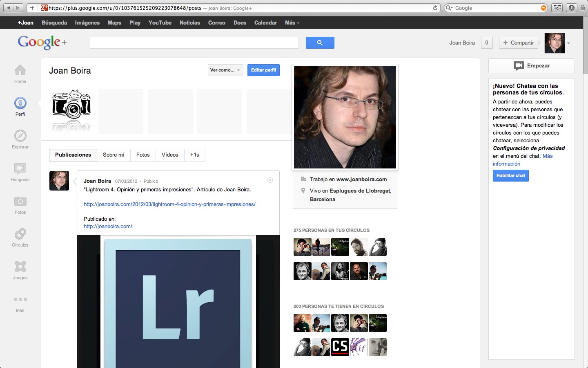The height and width of the screenshot is (368, 588).
Task: Click the blue search magnifier button
Action: (x=320, y=43)
